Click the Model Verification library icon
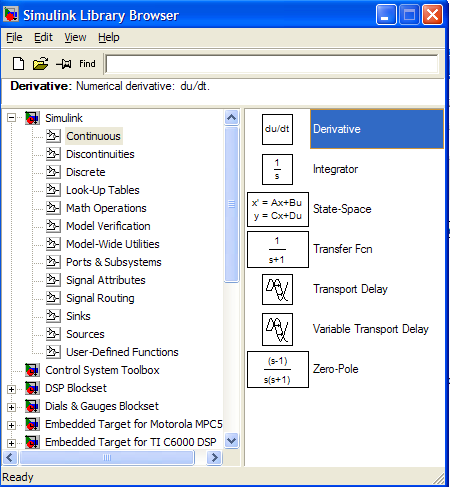This screenshot has height=487, width=450. pyautogui.click(x=53, y=226)
